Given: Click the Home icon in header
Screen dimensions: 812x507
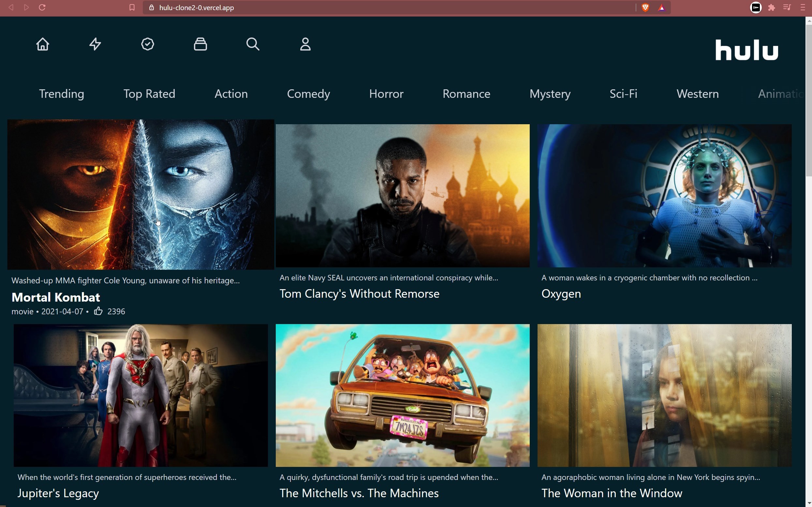Looking at the screenshot, I should coord(43,44).
